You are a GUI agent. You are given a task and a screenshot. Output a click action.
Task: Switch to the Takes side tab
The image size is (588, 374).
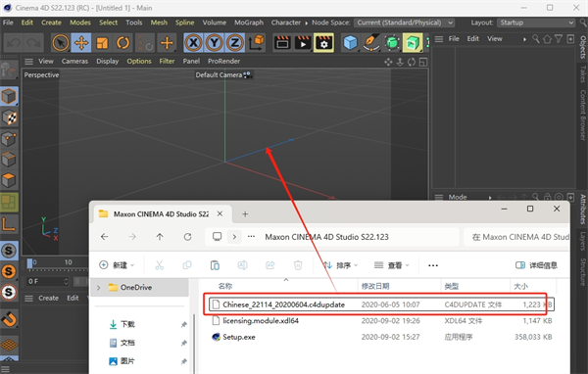click(583, 73)
